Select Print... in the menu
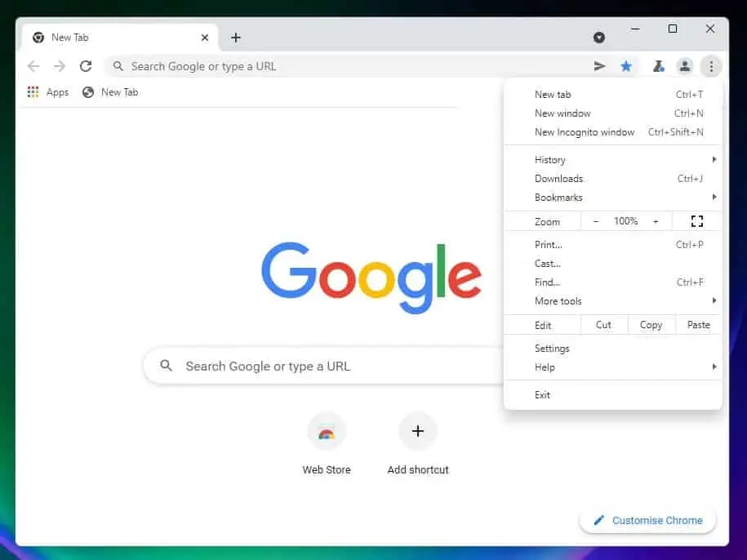Image resolution: width=747 pixels, height=560 pixels. click(612, 245)
